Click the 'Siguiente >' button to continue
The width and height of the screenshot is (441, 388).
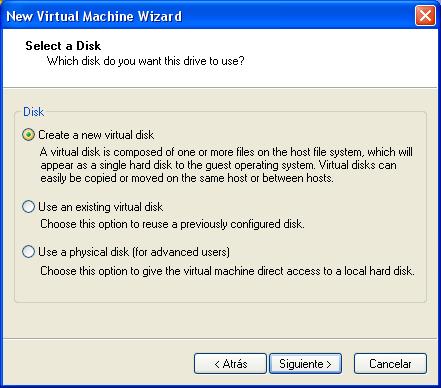click(x=305, y=364)
